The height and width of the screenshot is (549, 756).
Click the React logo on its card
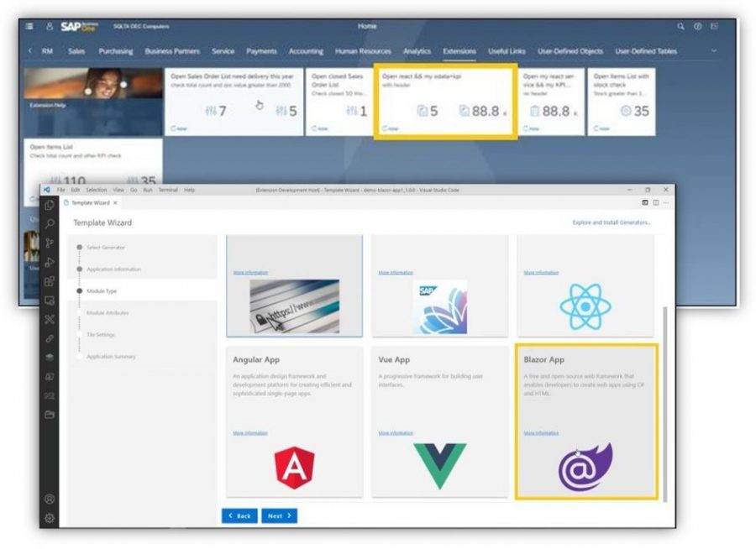tap(585, 306)
